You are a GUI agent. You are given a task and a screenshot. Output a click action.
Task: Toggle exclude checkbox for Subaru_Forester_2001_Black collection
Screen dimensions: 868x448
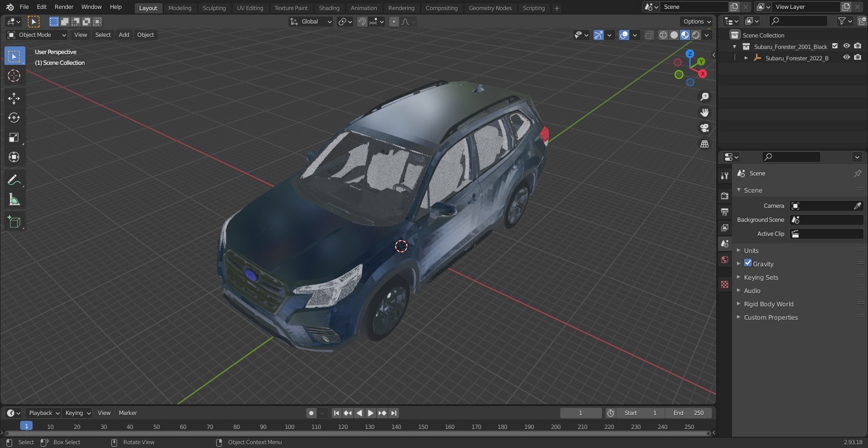pos(835,46)
